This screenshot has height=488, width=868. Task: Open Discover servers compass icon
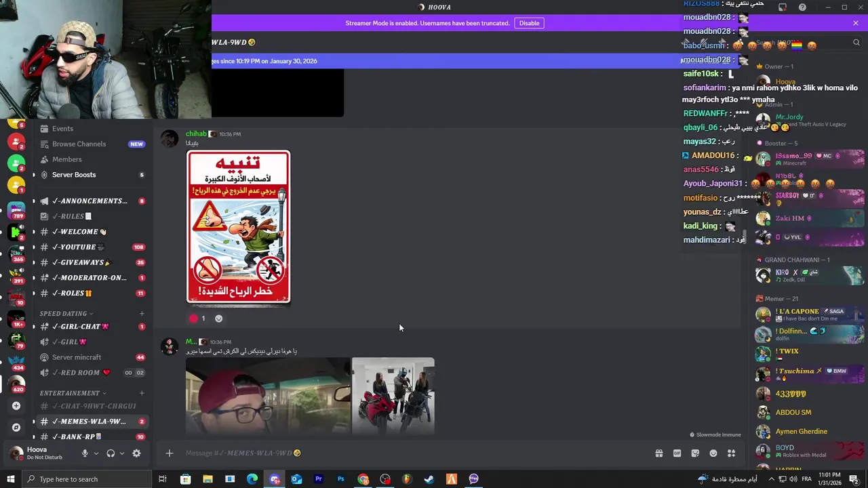coord(16,428)
